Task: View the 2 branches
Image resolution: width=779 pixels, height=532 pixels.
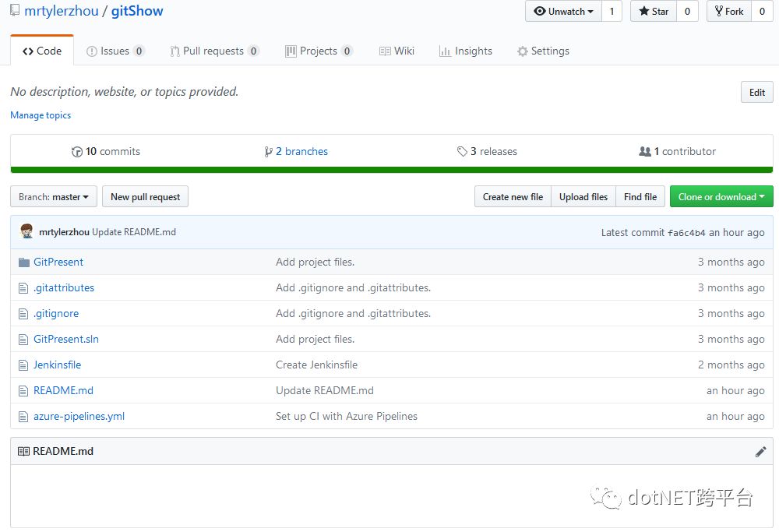Action: coord(296,152)
